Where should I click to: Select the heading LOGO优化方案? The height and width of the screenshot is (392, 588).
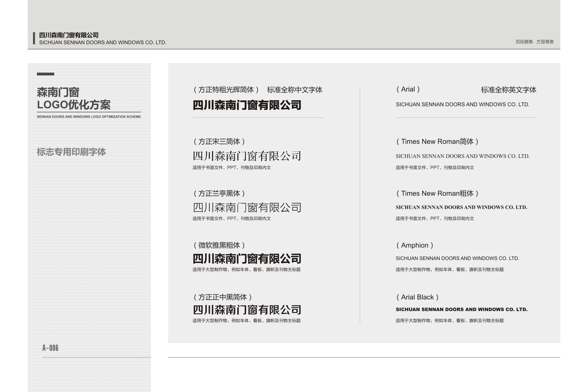pyautogui.click(x=74, y=105)
